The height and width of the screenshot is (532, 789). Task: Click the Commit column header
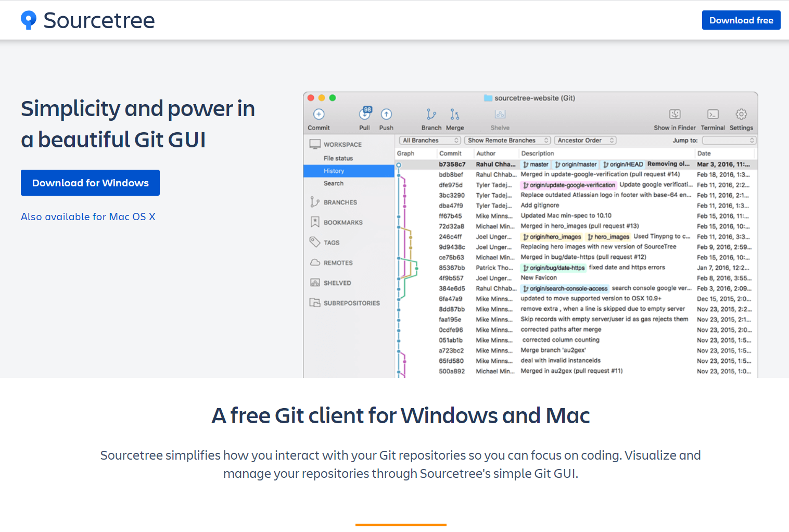click(450, 154)
